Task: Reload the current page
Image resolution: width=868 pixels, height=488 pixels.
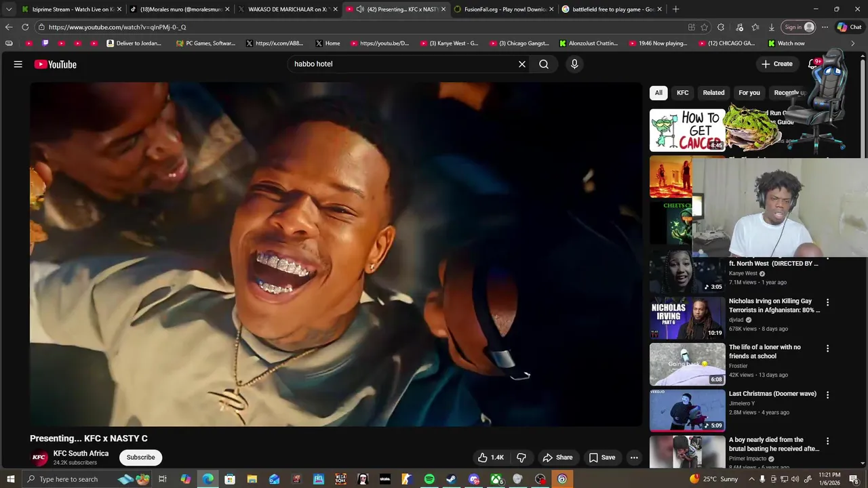Action: [x=25, y=27]
